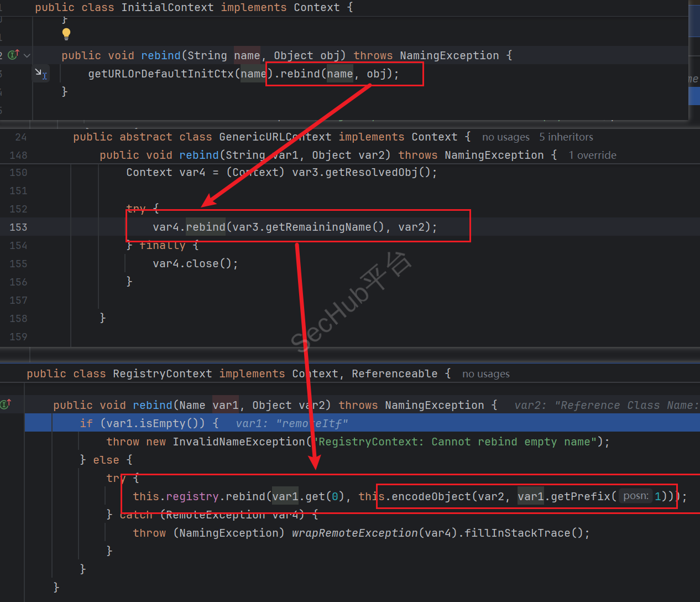Click the getURLOrDefaultInitCtx method call
Viewport: 700px width, 602px height.
(161, 74)
